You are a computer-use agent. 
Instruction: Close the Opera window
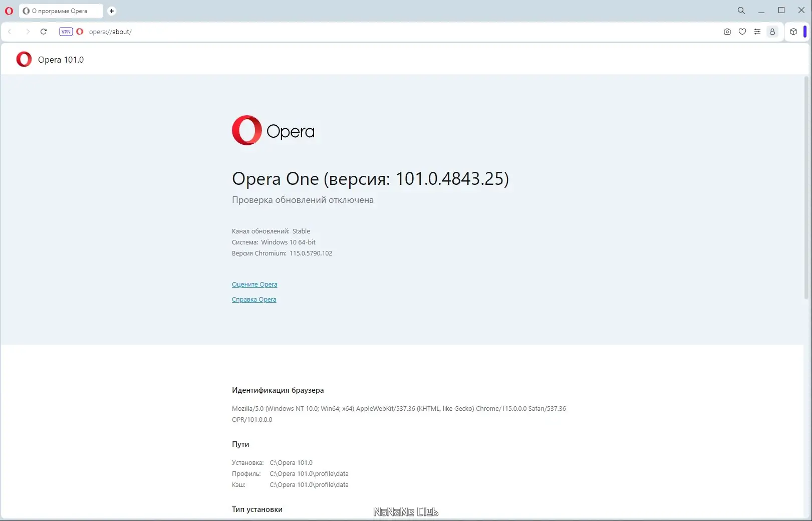[x=801, y=11]
